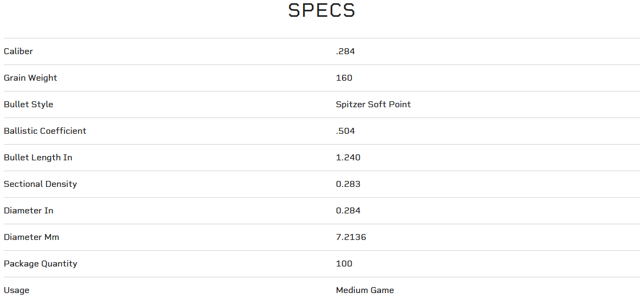Screen dimensions: 644x299
Task: Select the Diameter In label
Action: tap(29, 211)
